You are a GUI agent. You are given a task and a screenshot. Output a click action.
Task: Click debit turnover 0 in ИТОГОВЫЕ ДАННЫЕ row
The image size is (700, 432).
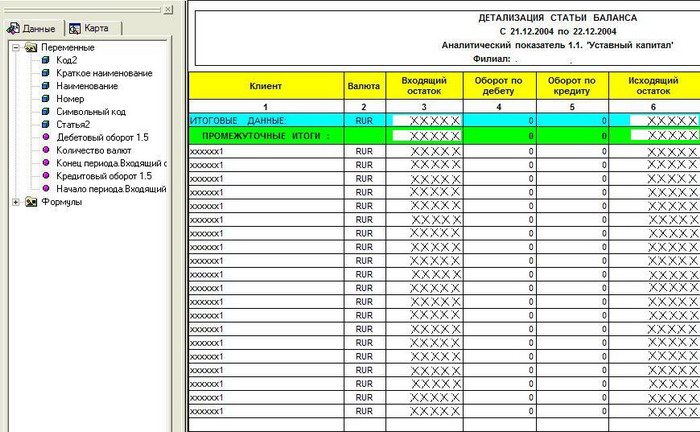point(531,120)
